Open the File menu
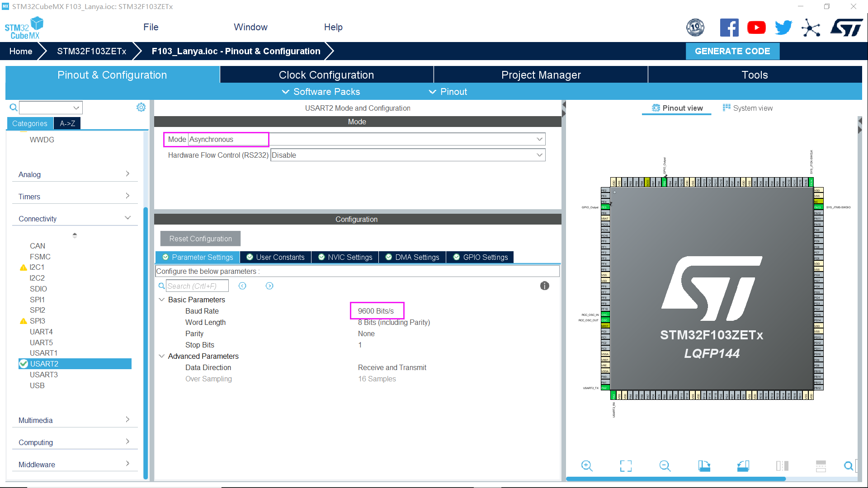The width and height of the screenshot is (868, 488). (x=151, y=27)
